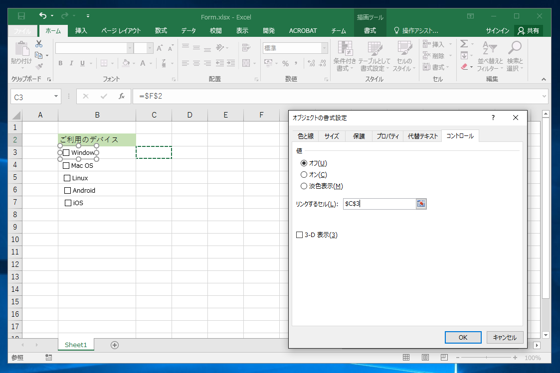Click the Copy icon in clipboard group

pos(39,55)
